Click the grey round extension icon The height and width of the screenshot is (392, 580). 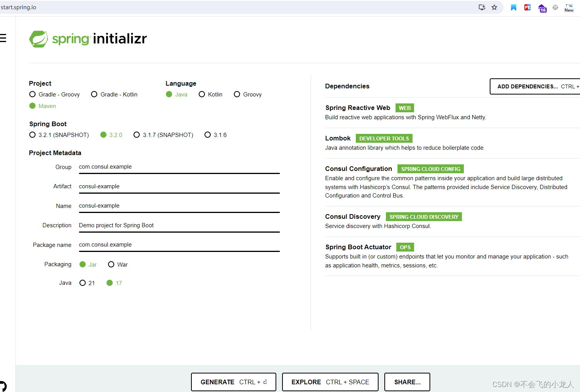tap(555, 7)
